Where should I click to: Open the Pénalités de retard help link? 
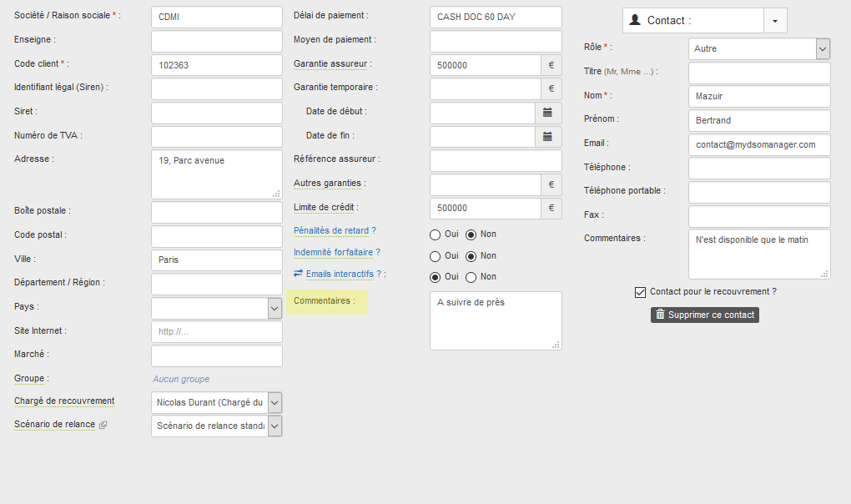tap(335, 231)
